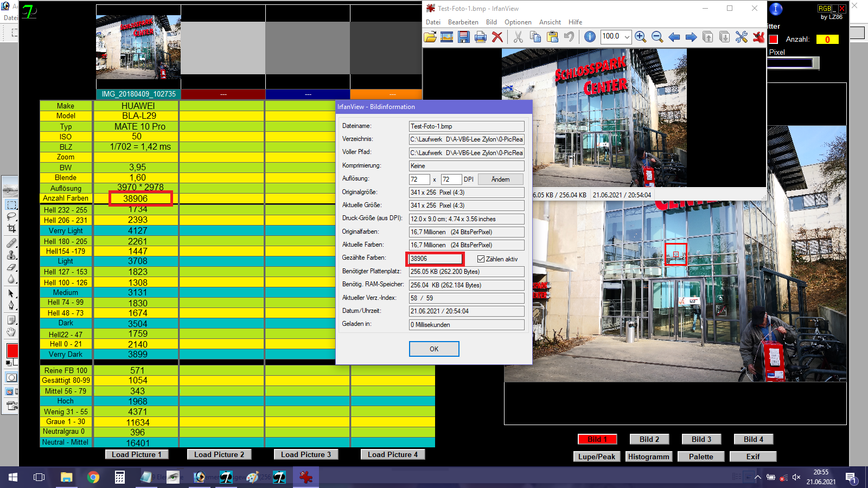This screenshot has height=488, width=868.
Task: Undo last action arrow icon
Action: [x=569, y=37]
